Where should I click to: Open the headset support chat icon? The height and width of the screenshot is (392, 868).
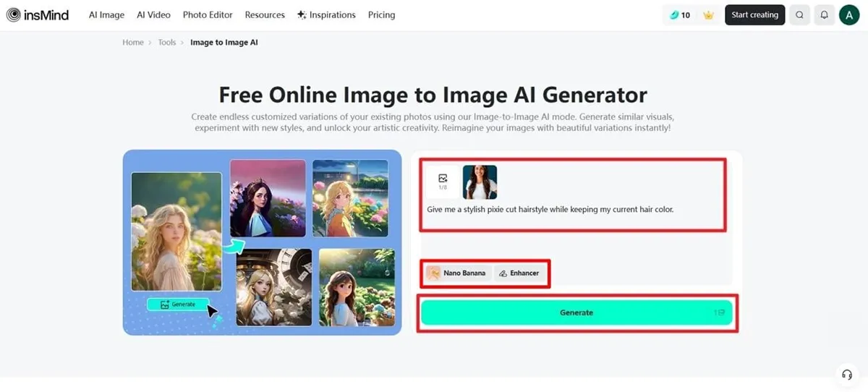pyautogui.click(x=846, y=374)
